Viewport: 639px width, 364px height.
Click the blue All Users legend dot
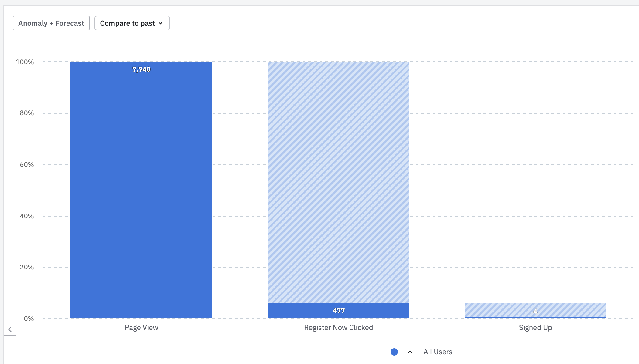pos(394,352)
